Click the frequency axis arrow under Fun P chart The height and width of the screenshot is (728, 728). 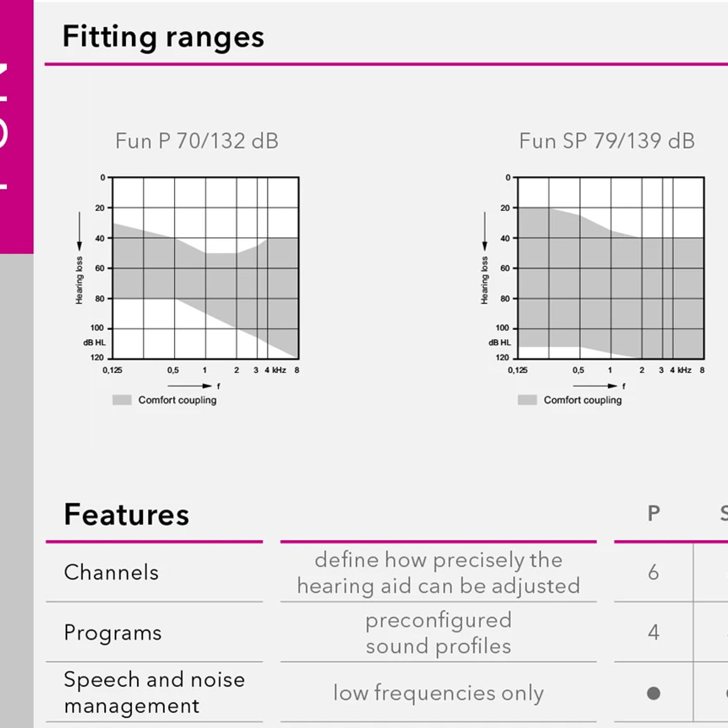189,386
